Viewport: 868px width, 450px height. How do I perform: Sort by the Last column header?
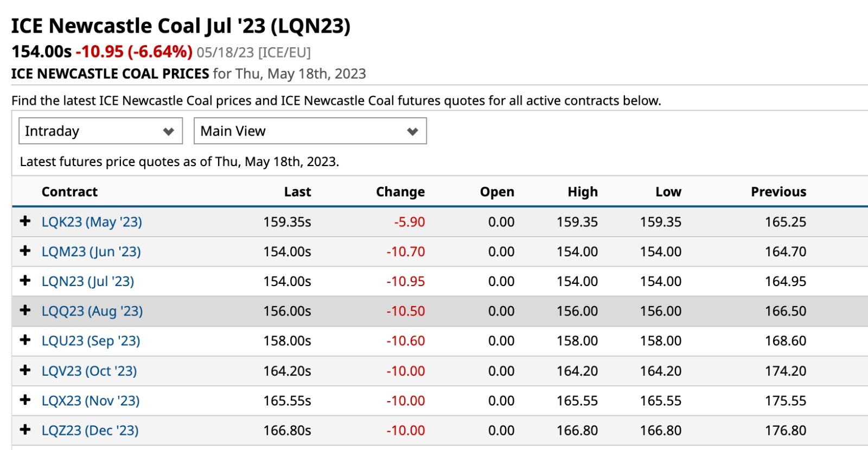click(x=297, y=192)
